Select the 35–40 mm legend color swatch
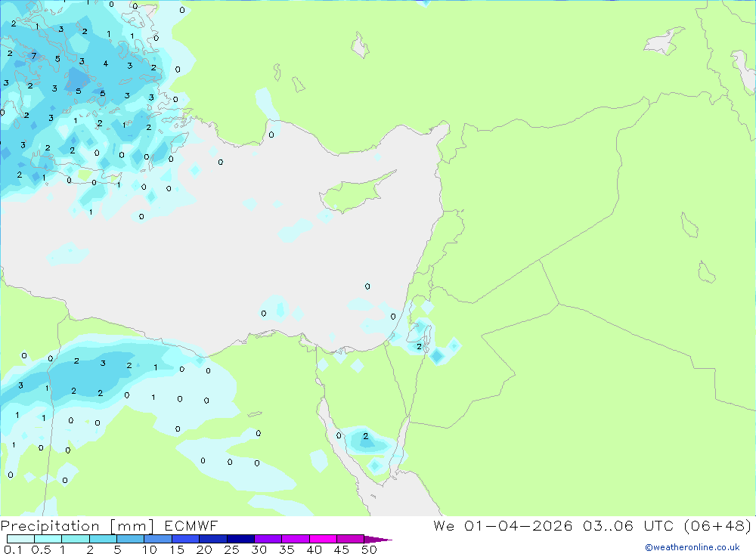 point(296,539)
